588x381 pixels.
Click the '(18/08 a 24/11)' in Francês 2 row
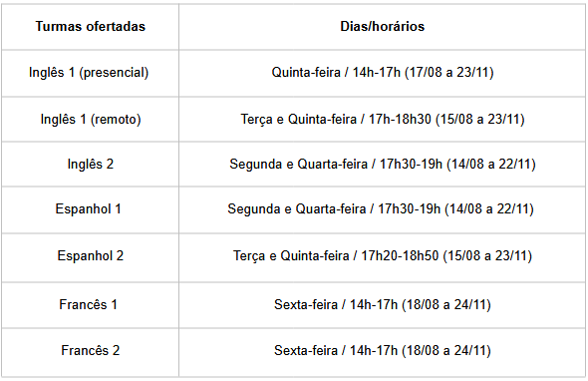[446, 351]
